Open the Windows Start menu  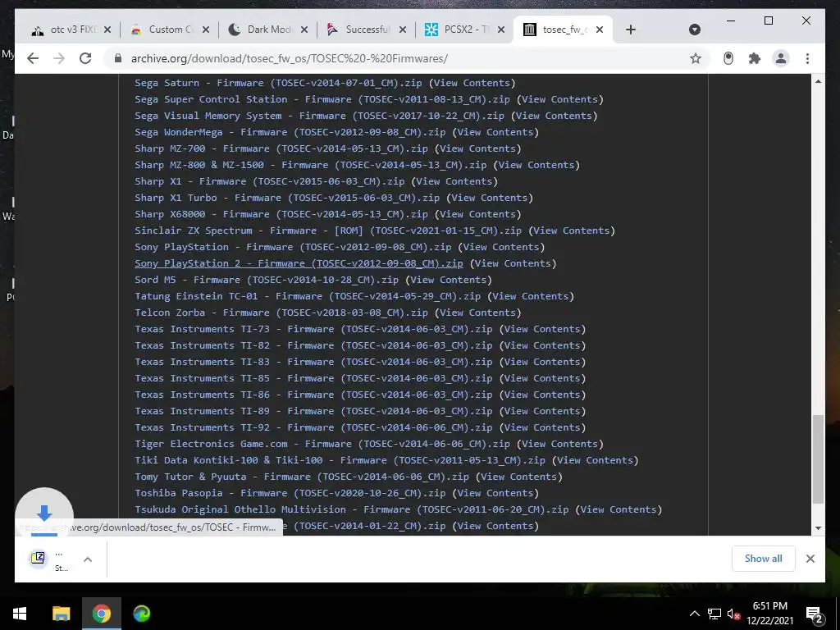tap(20, 614)
